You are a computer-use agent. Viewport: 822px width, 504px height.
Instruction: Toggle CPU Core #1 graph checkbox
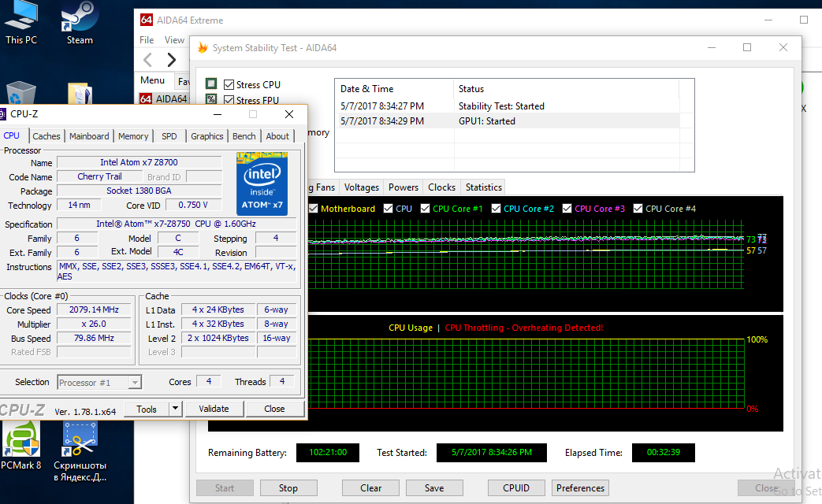tap(425, 209)
